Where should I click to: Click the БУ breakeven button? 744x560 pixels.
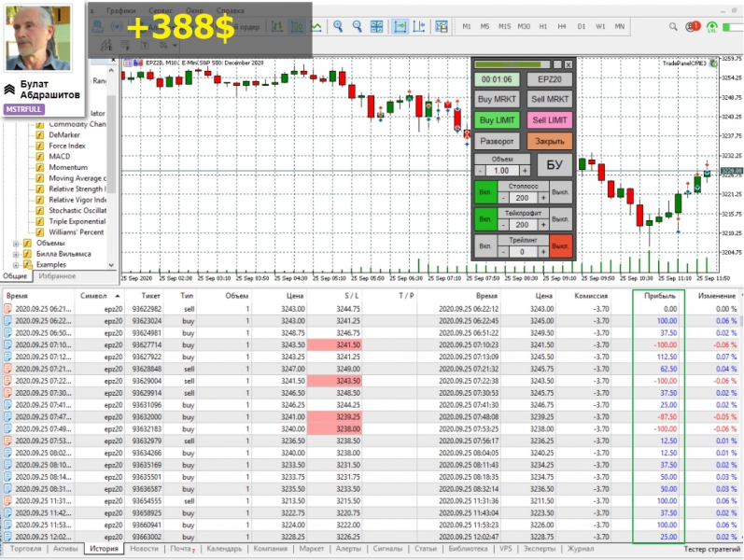554,164
